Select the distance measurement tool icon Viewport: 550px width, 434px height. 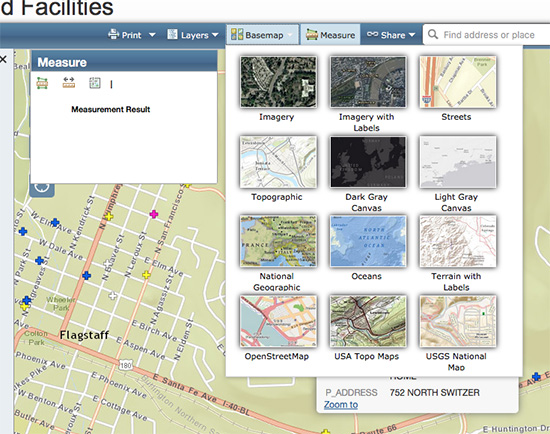69,83
